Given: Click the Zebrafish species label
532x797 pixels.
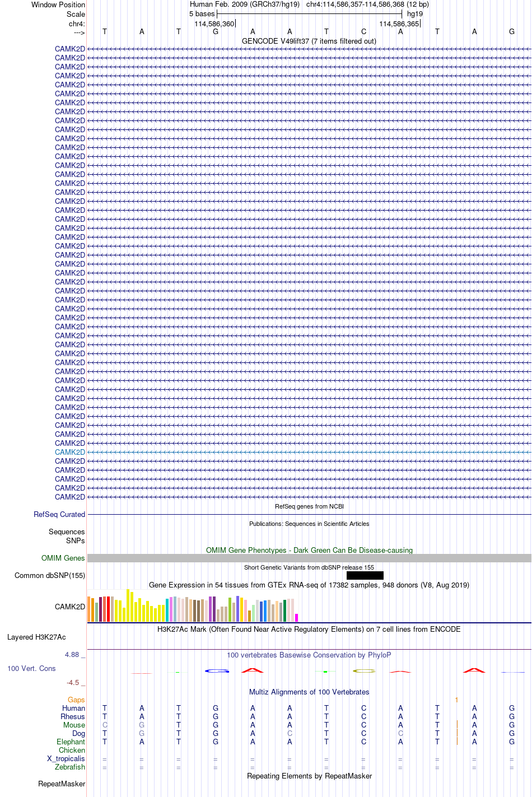Looking at the screenshot, I should coord(70,767).
